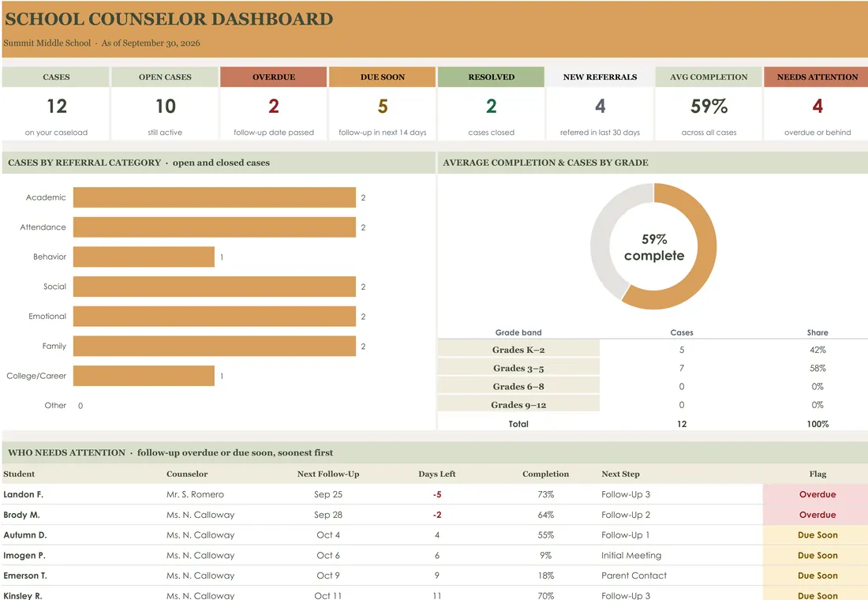Click the Behavior bar in chart
The width and height of the screenshot is (868, 600).
point(144,257)
